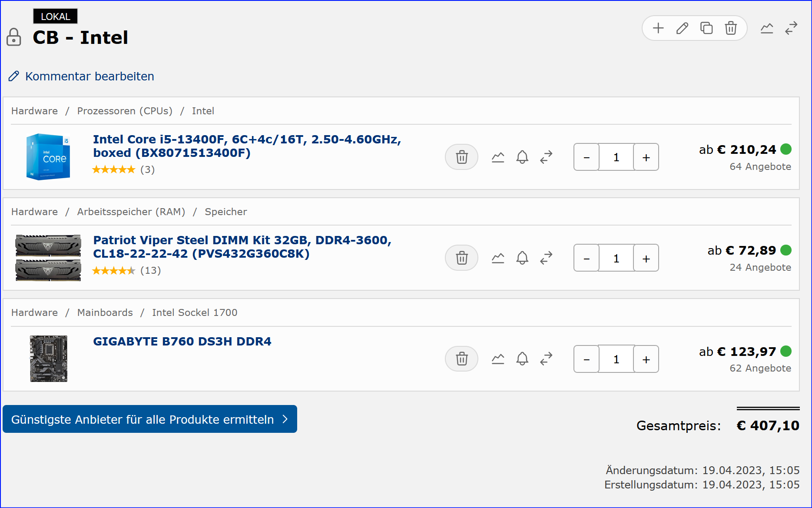Image resolution: width=812 pixels, height=508 pixels.
Task: Open Patriot Viper Steel DIMM Kit product link
Action: click(242, 247)
